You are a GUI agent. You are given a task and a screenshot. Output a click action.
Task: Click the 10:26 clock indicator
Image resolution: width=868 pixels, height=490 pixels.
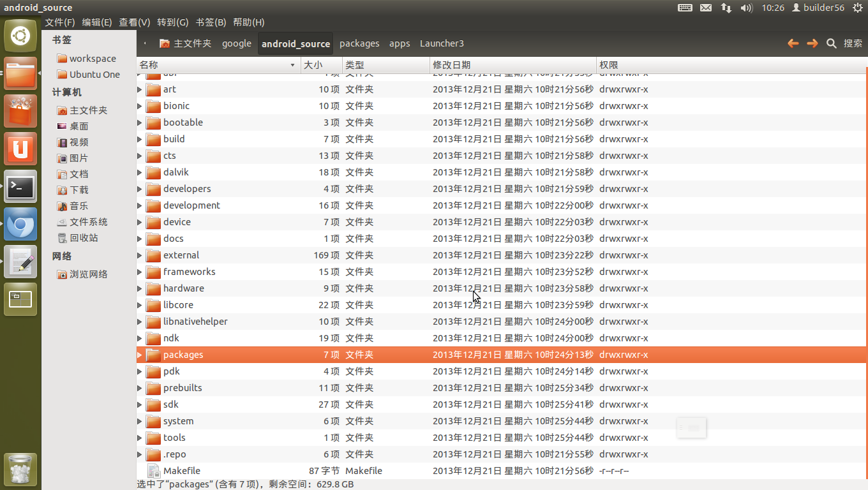coord(773,8)
